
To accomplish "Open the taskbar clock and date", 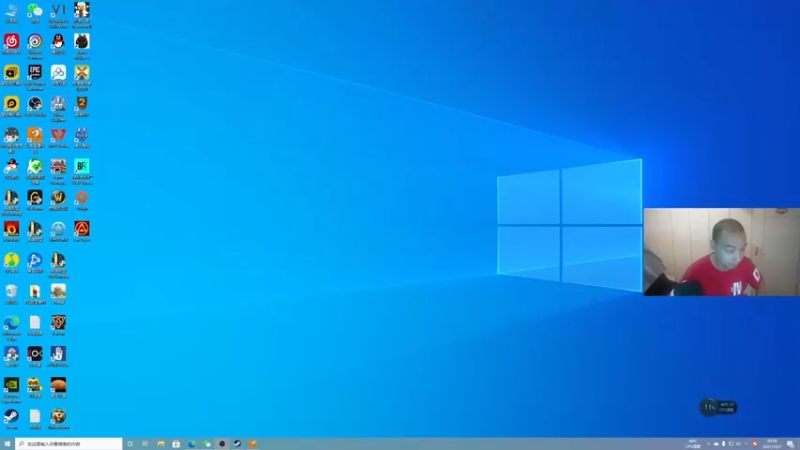I will (771, 444).
